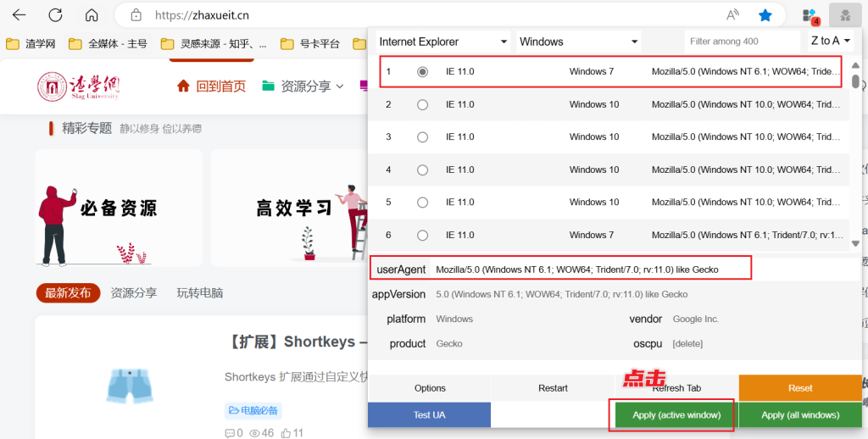The image size is (868, 439).
Task: Open the 高效学习 featured card
Action: 289,208
